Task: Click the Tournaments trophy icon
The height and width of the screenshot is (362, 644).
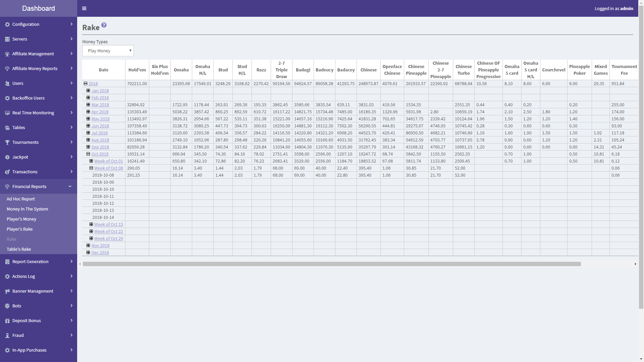Action: (x=7, y=142)
